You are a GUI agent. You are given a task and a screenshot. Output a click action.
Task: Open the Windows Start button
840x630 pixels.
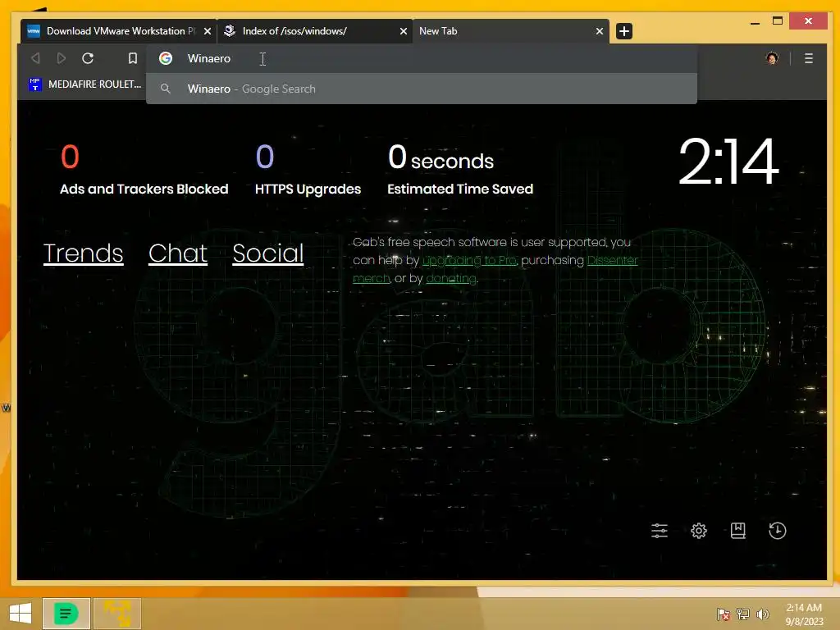(21, 614)
